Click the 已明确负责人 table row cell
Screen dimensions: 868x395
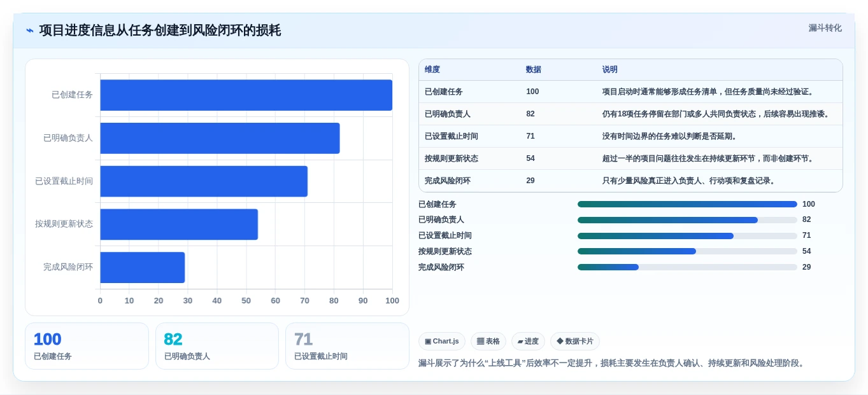448,114
